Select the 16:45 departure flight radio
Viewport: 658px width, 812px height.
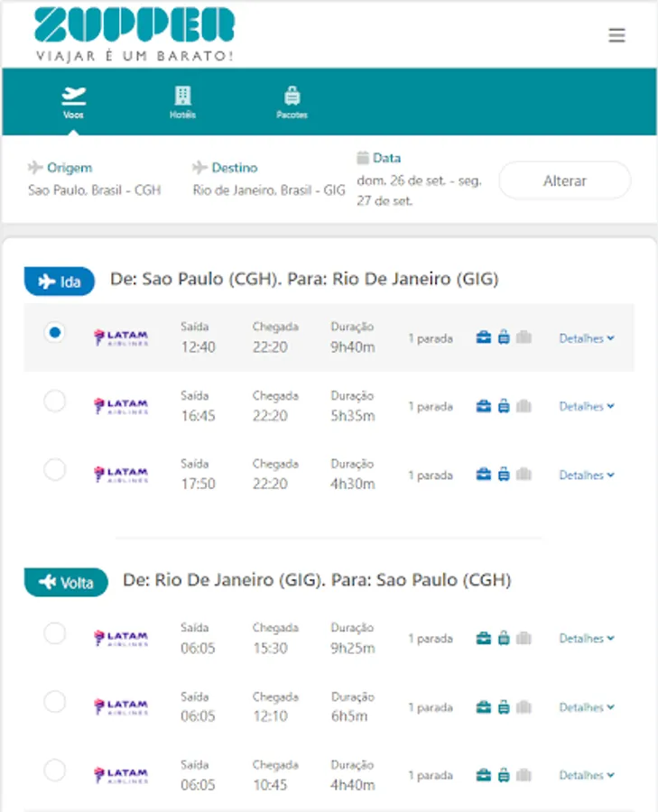[x=55, y=401]
